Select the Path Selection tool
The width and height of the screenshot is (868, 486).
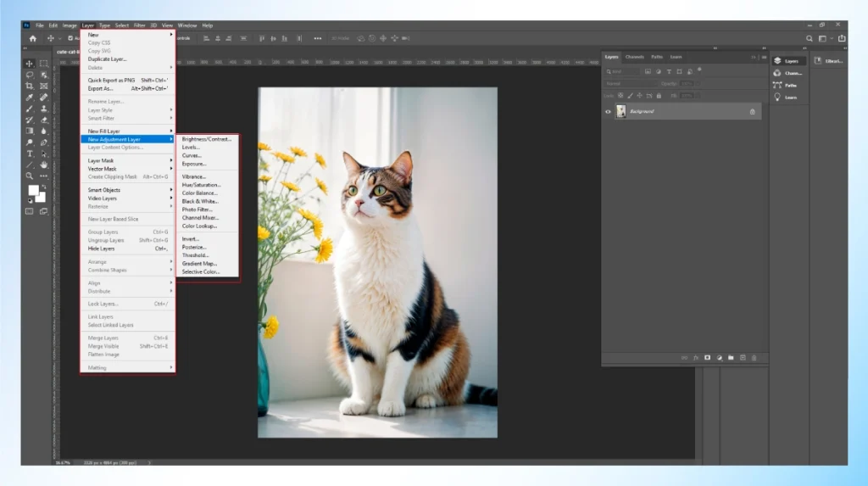pos(44,154)
